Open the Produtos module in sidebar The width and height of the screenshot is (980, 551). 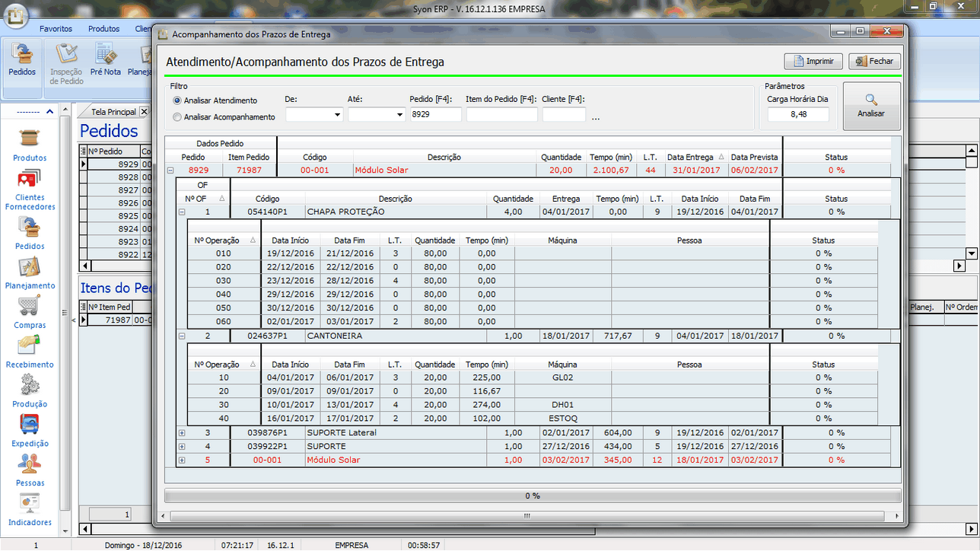pos(30,140)
